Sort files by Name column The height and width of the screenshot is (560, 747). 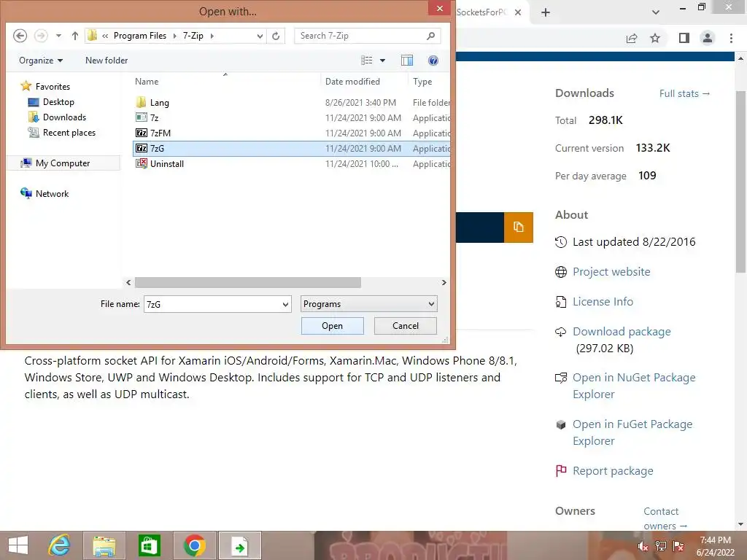147,82
